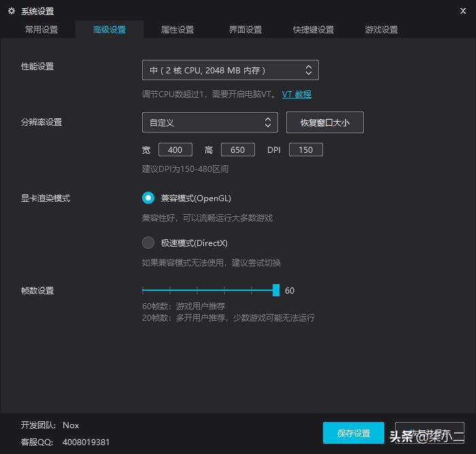
Task: Switch to the 游戏设置 tab
Action: coord(381,30)
